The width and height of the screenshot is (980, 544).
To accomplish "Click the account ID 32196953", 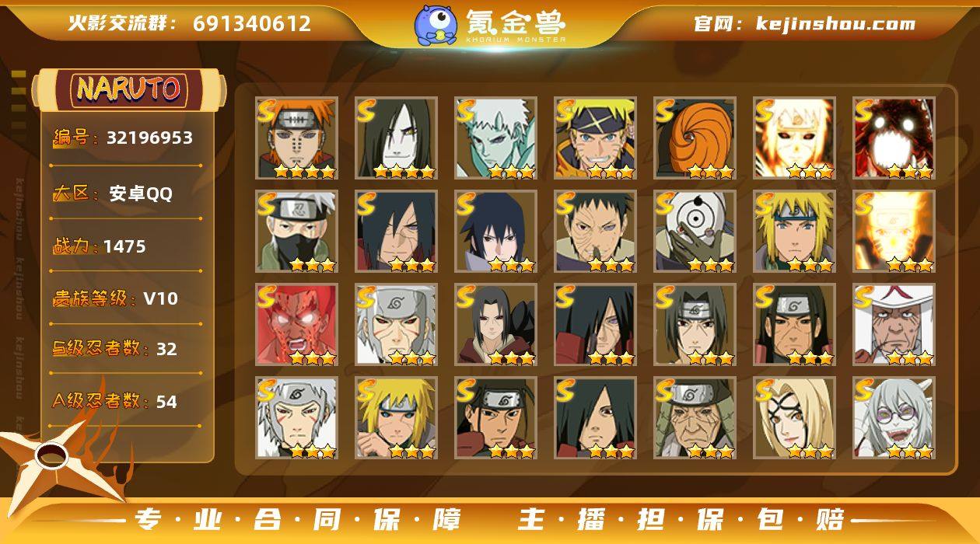I will 149,138.
